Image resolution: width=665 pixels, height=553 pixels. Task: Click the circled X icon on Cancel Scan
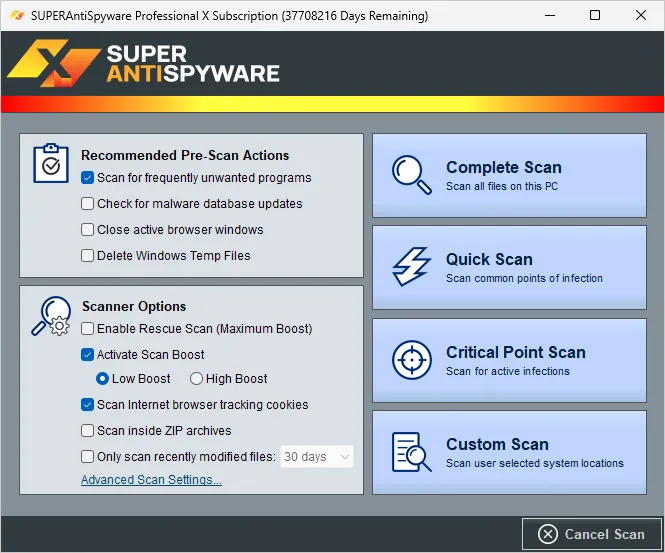[548, 534]
